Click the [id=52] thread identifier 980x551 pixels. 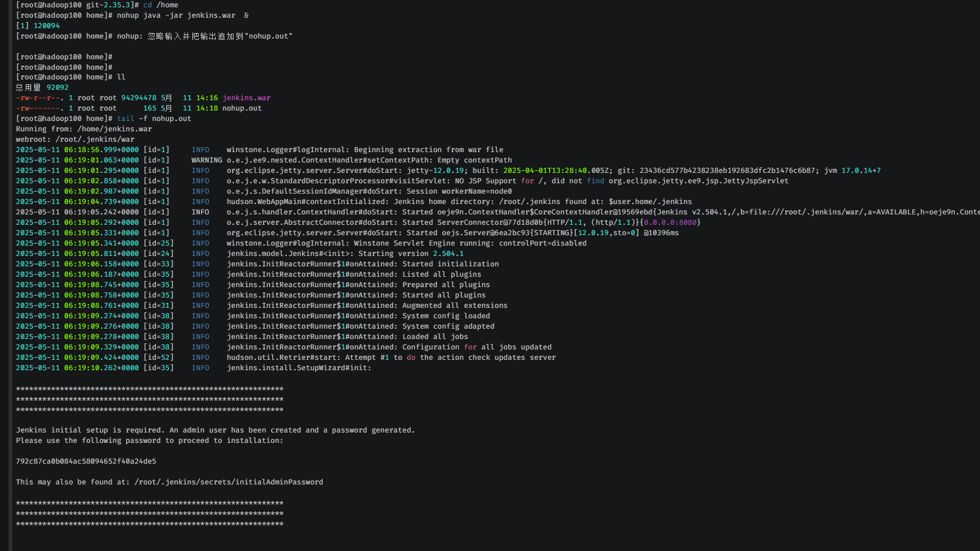(x=158, y=357)
